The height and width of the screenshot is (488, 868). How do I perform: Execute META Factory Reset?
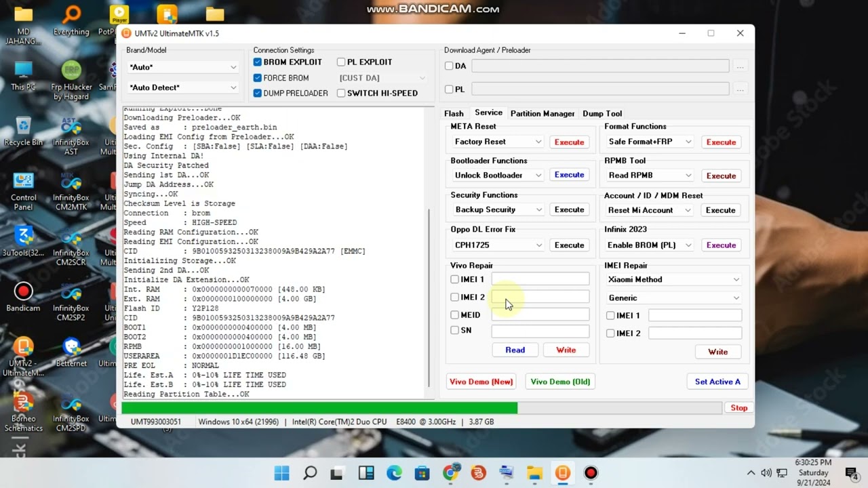click(x=569, y=142)
